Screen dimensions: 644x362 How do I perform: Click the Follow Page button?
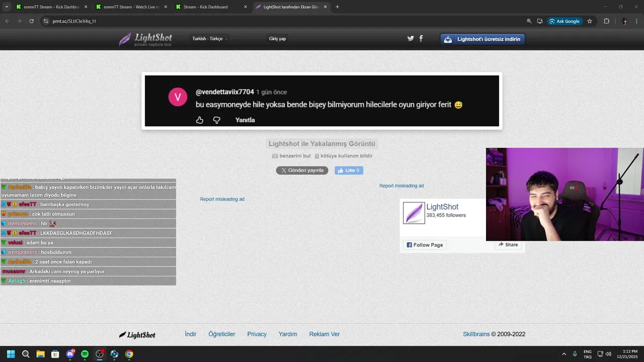point(425,245)
